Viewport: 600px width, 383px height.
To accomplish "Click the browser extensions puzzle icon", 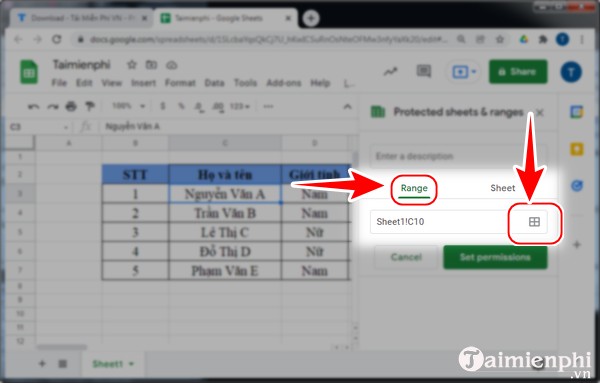I will pyautogui.click(x=543, y=39).
